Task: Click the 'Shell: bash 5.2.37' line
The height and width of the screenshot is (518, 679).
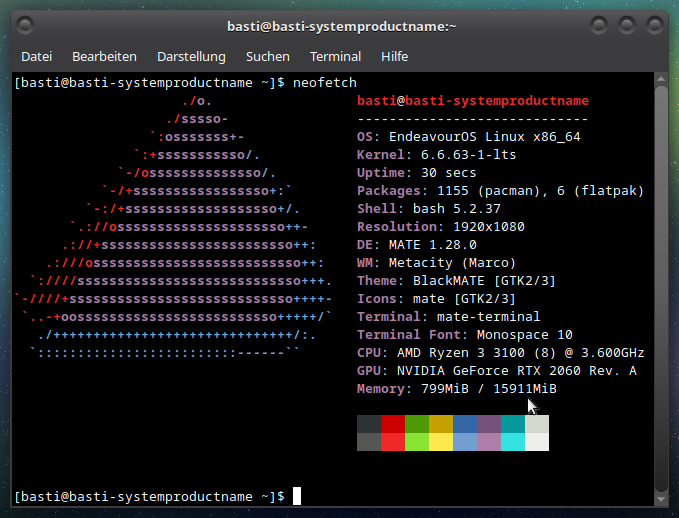Action: (x=429, y=209)
